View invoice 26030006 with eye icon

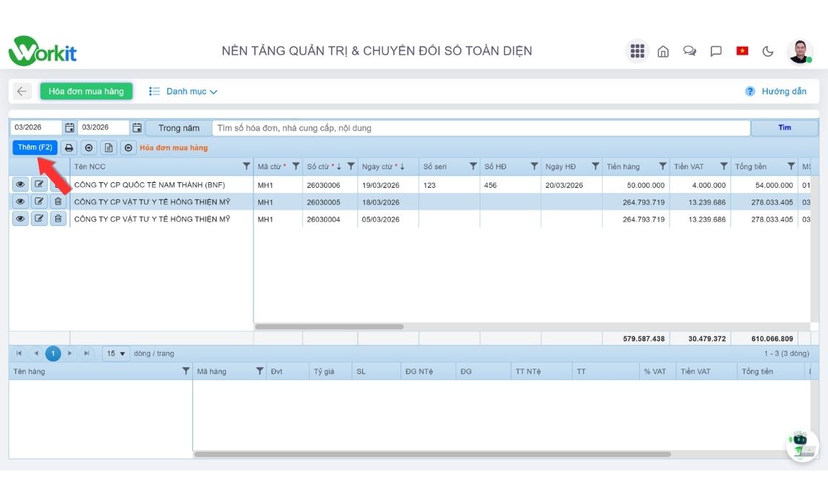[x=20, y=185]
